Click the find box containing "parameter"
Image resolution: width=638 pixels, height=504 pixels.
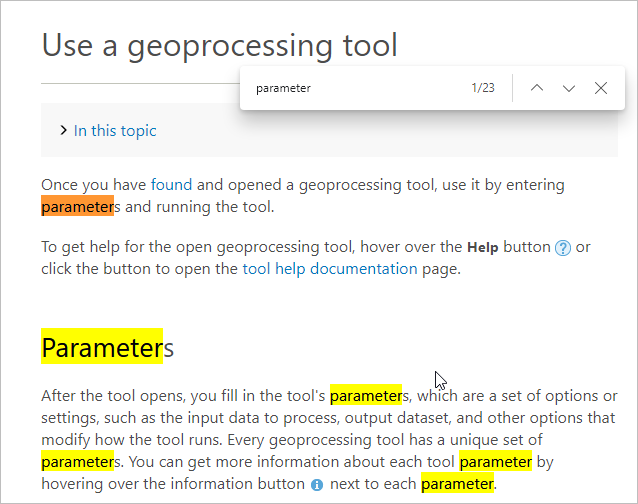click(x=350, y=88)
